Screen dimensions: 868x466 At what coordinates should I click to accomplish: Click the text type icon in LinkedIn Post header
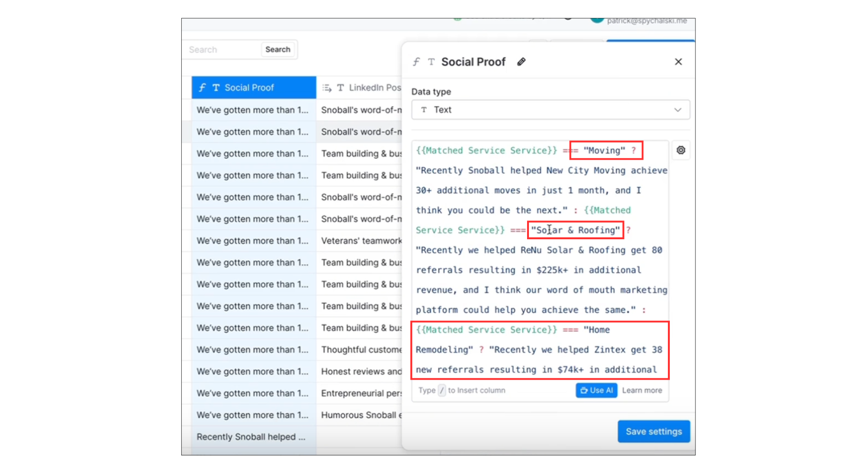(x=340, y=87)
